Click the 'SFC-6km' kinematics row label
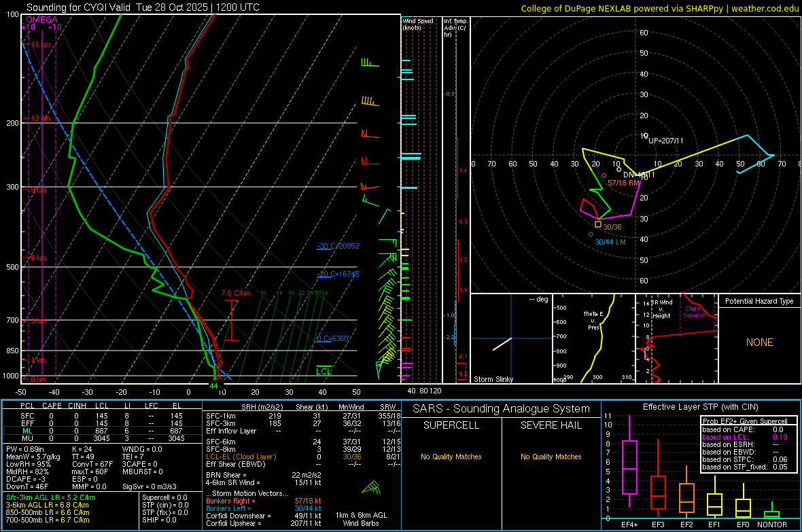The height and width of the screenshot is (532, 802). pyautogui.click(x=220, y=442)
